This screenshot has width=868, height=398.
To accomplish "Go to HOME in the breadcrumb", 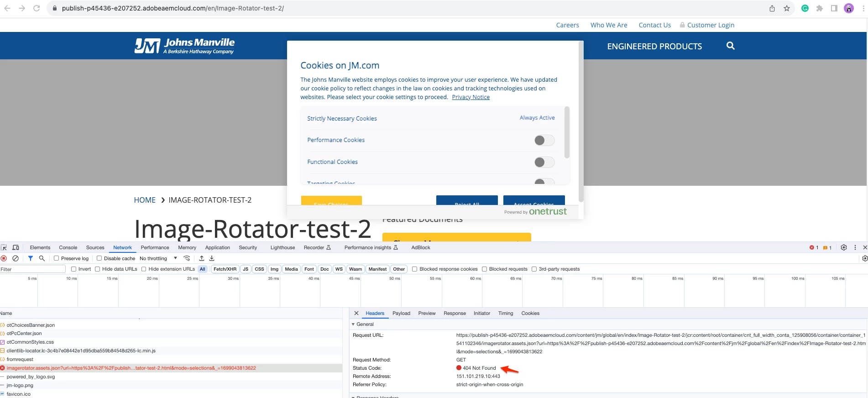I will click(x=145, y=200).
